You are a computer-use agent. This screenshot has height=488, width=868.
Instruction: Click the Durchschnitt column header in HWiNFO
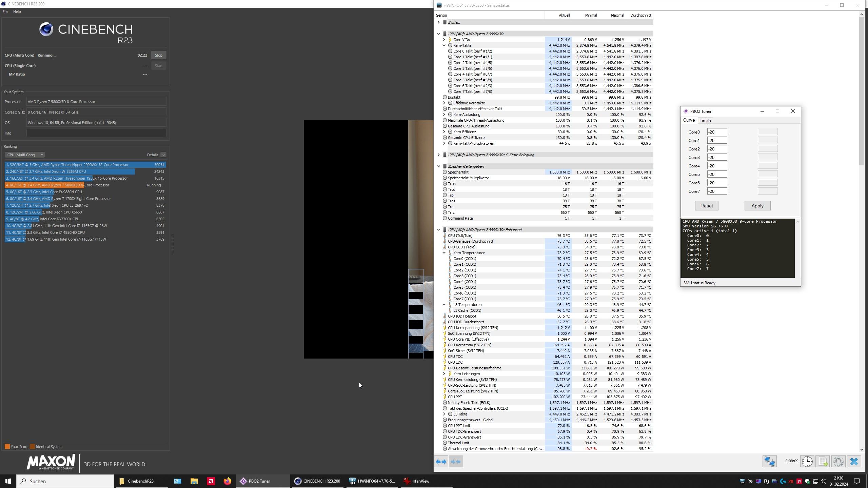640,15
